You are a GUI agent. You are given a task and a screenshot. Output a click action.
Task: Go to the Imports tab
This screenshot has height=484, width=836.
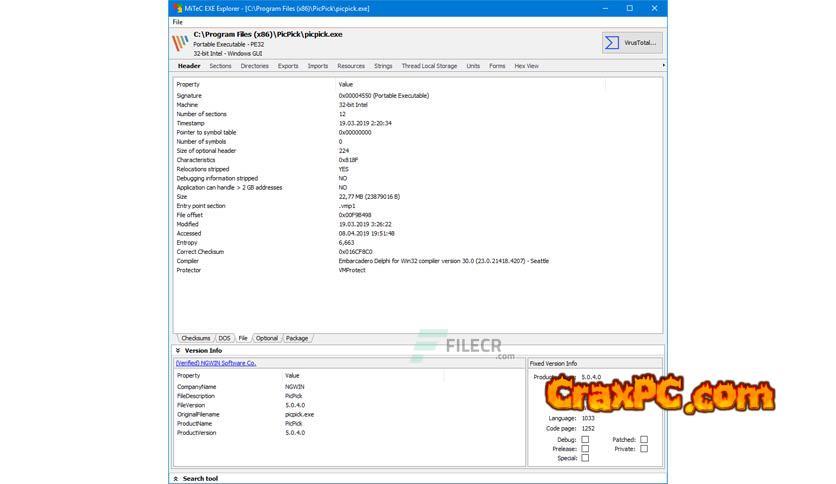tap(317, 66)
